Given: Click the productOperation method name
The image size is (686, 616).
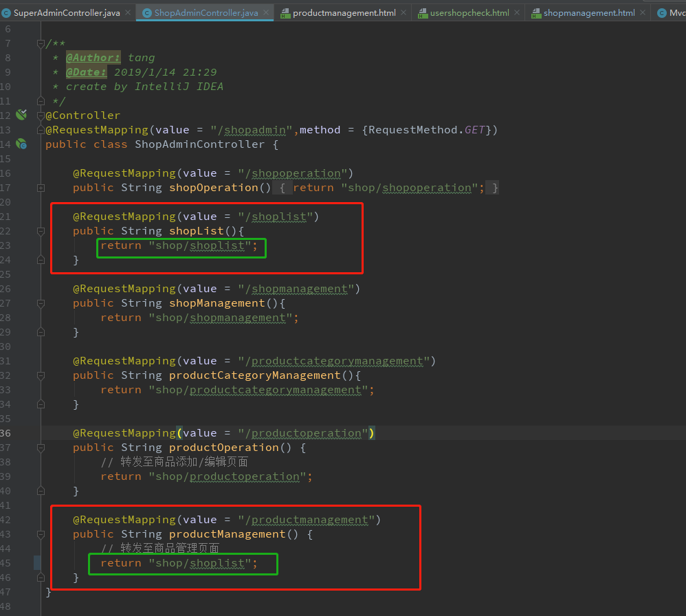Looking at the screenshot, I should point(224,448).
